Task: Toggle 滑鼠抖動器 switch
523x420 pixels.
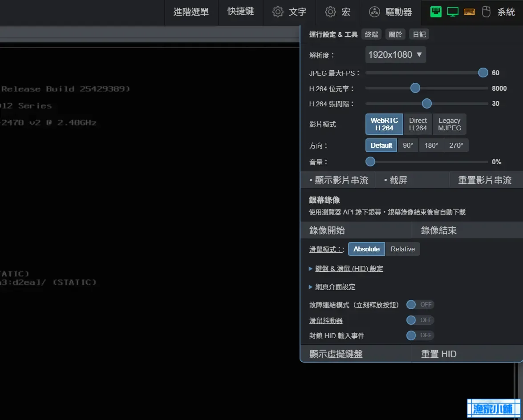Action: [420, 320]
